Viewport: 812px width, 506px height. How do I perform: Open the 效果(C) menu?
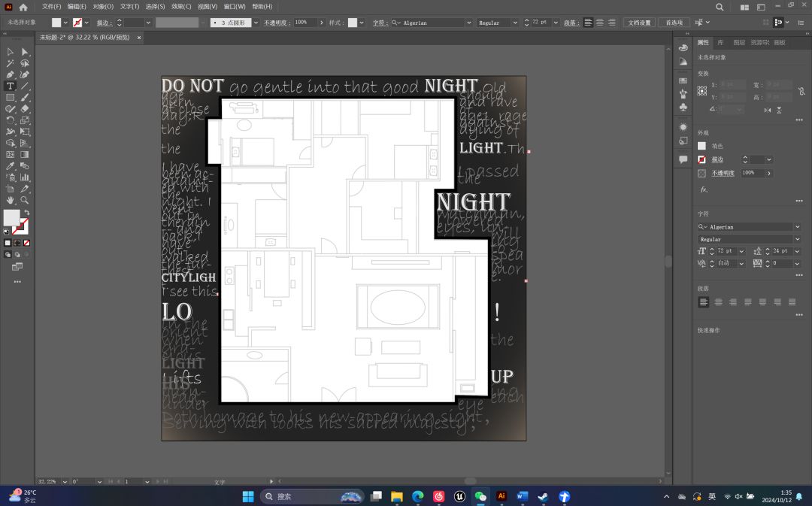tap(181, 7)
